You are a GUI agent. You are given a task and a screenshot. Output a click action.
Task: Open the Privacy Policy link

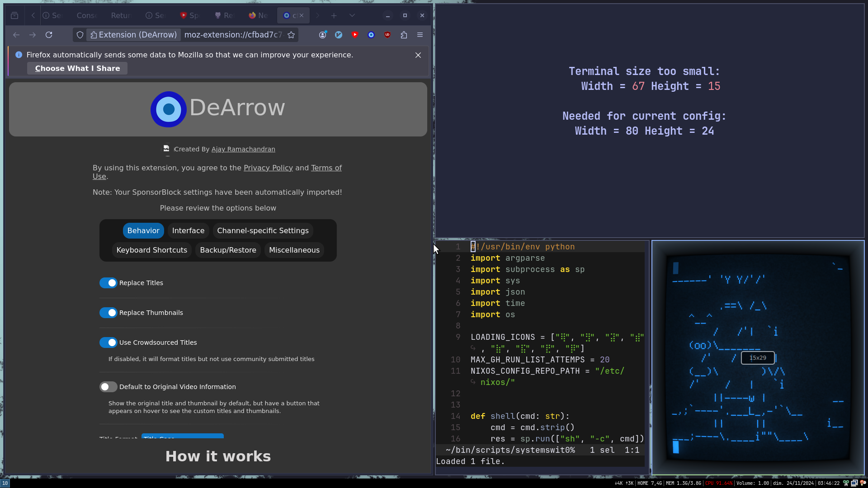(x=268, y=168)
